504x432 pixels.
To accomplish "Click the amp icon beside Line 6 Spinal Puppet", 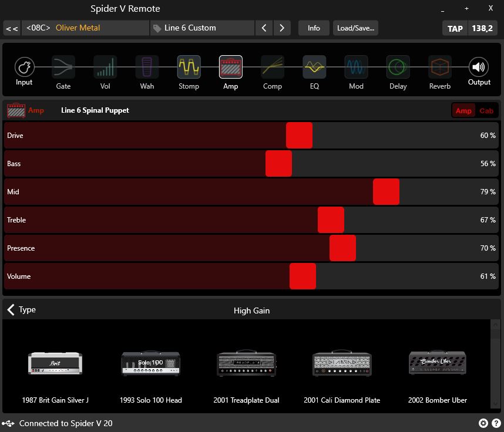I will (16, 110).
